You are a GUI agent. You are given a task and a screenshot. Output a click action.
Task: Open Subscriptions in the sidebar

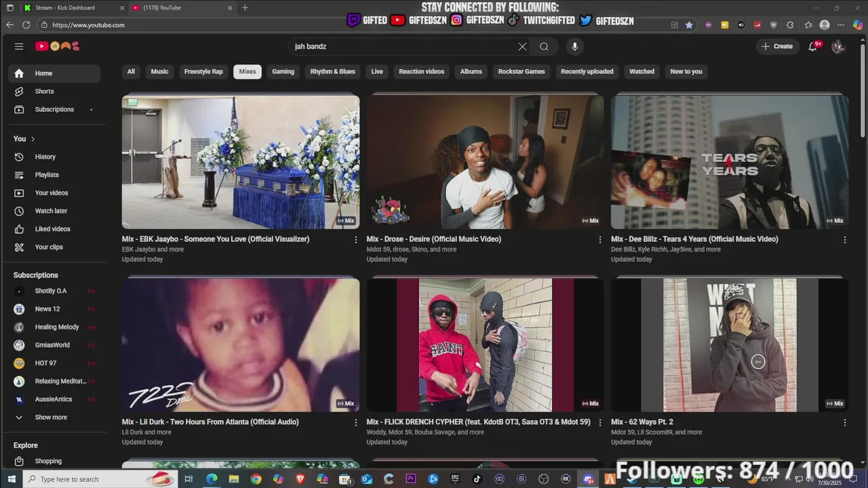tap(54, 109)
